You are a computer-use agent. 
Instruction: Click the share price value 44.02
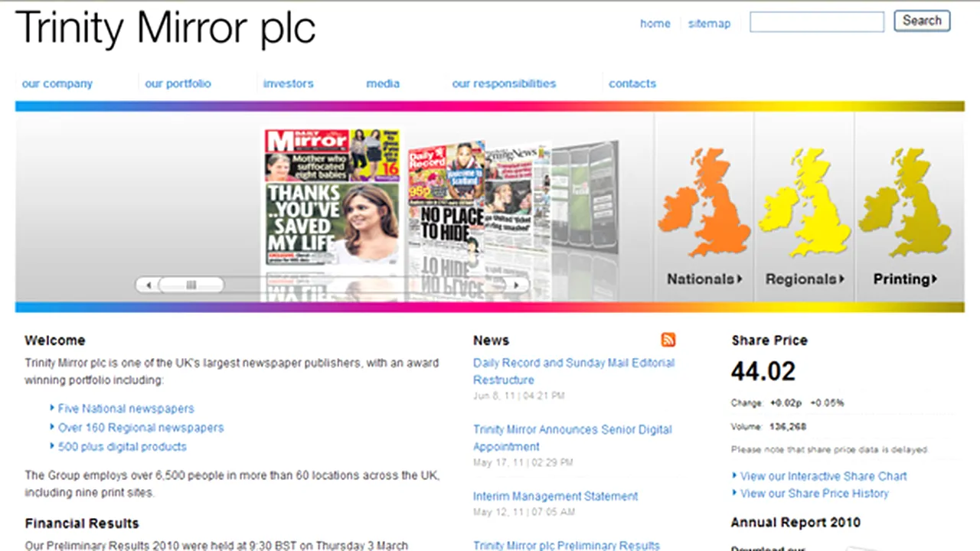[x=763, y=371]
